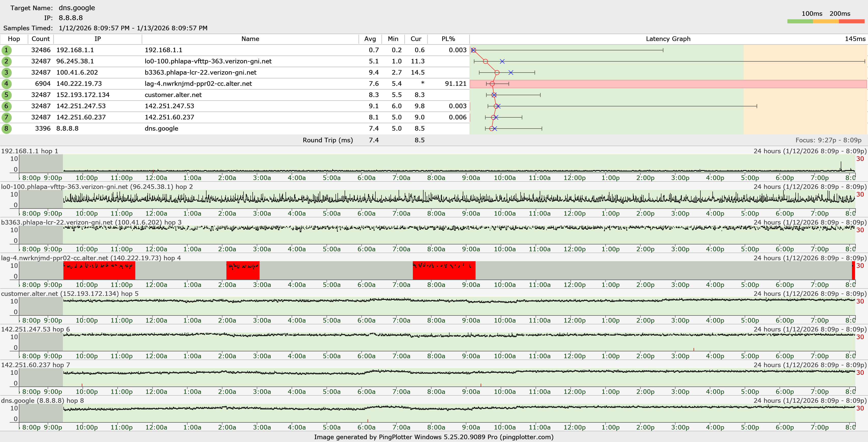This screenshot has width=868, height=442.
Task: Click the PL% column header
Action: tap(448, 39)
